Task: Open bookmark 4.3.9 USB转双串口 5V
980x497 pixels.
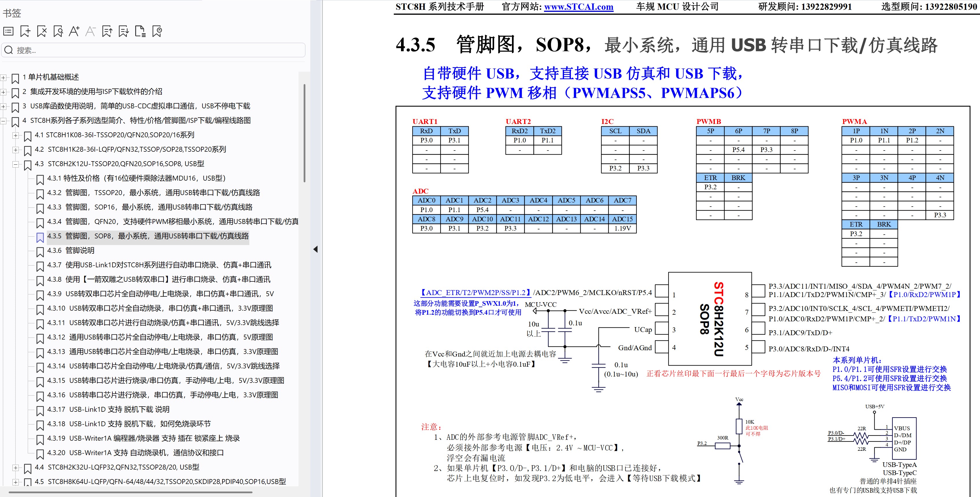Action: click(x=160, y=294)
